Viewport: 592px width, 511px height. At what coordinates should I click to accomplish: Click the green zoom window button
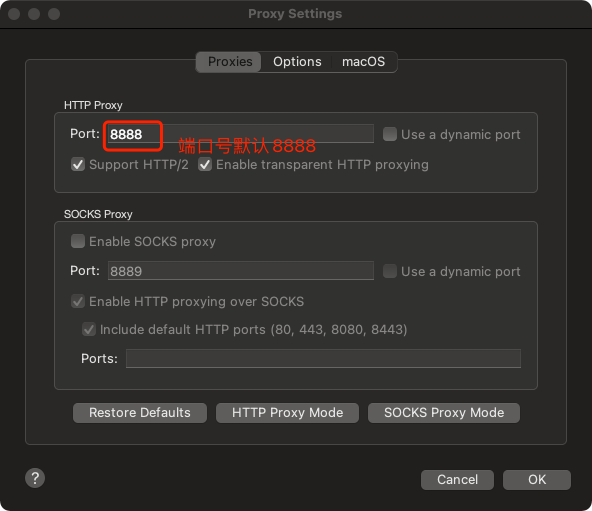point(54,14)
